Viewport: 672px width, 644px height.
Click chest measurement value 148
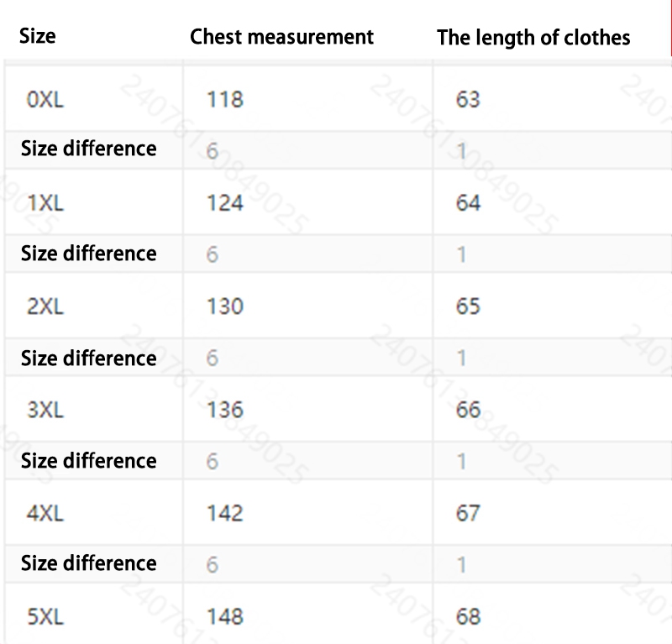[x=225, y=617]
